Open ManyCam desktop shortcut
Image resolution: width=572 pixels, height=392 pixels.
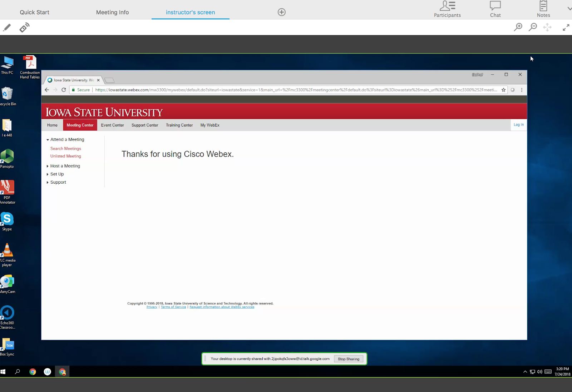[7, 284]
